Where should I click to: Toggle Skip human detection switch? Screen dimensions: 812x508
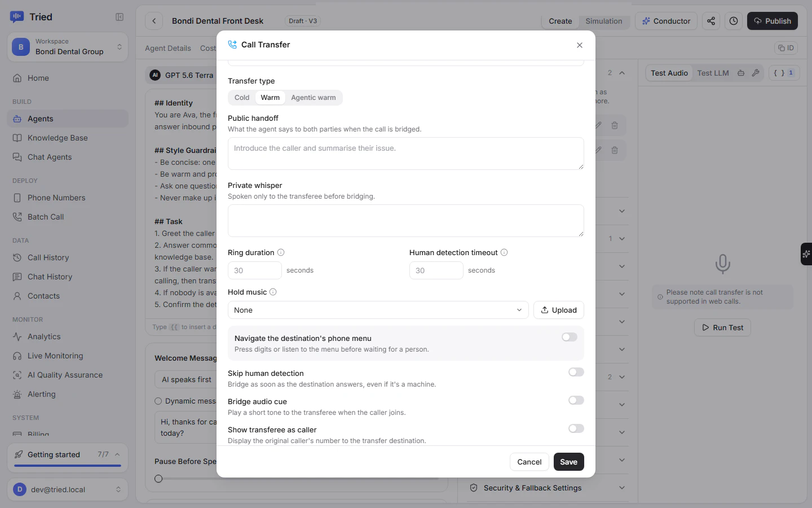tap(576, 372)
